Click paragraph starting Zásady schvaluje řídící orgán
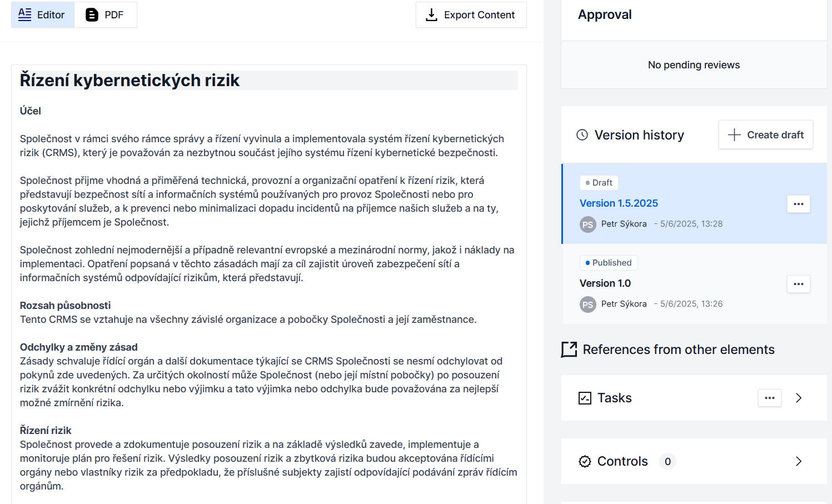832x504 pixels. click(261, 382)
